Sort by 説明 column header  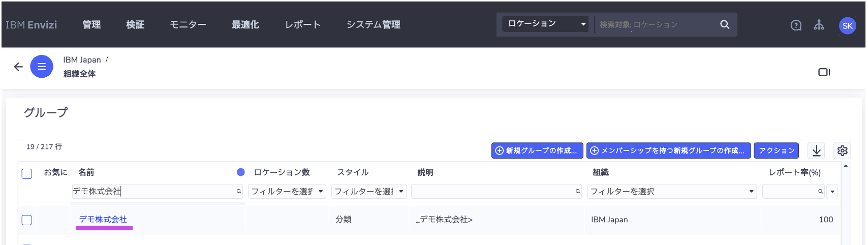pos(425,172)
